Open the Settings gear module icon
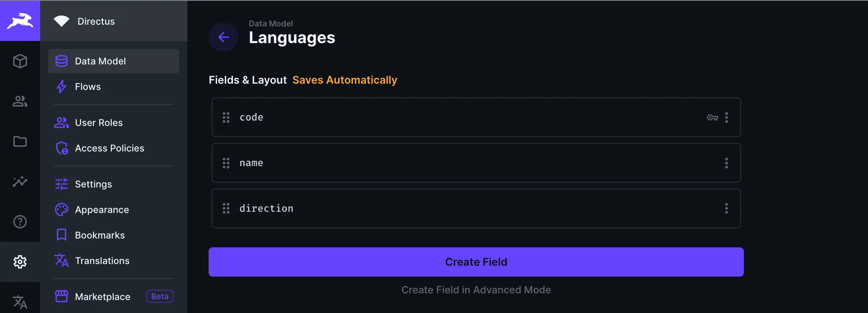 [20, 262]
